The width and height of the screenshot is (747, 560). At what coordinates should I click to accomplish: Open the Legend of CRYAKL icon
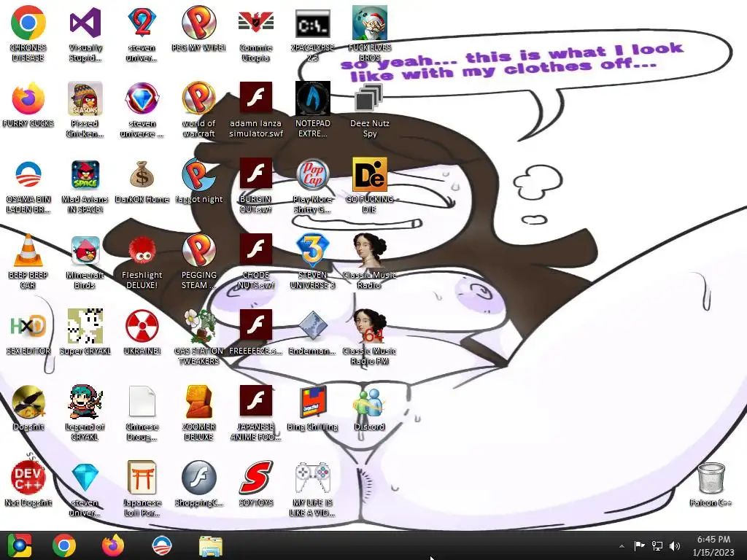pyautogui.click(x=85, y=402)
